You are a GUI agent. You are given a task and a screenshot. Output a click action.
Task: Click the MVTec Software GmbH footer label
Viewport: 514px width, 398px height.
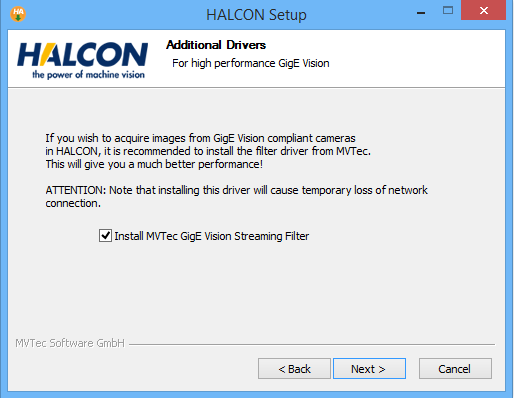[70, 343]
